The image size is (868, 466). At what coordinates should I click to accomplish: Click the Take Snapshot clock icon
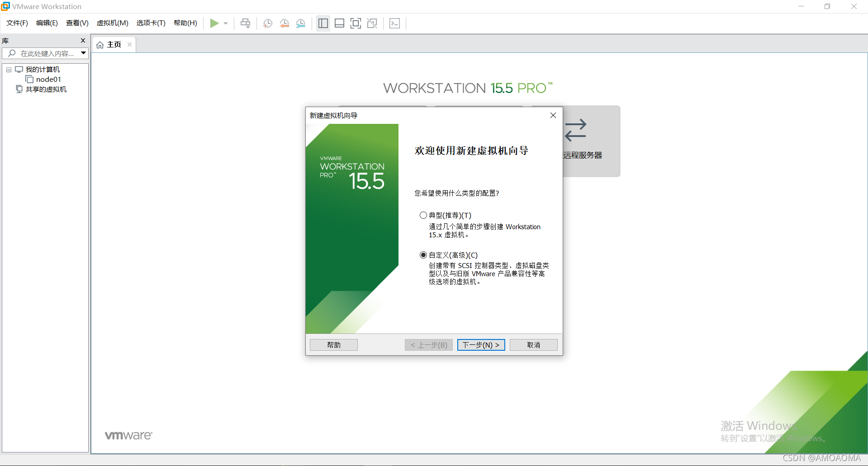(268, 24)
